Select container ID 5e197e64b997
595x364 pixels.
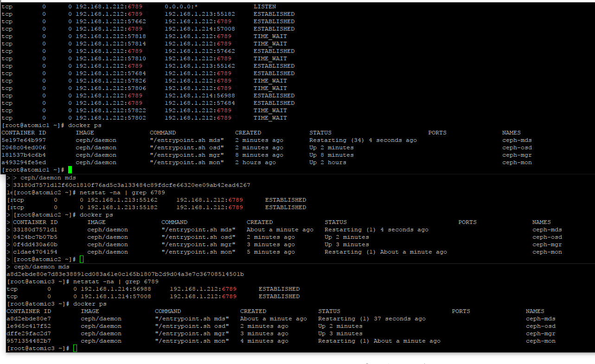point(24,140)
